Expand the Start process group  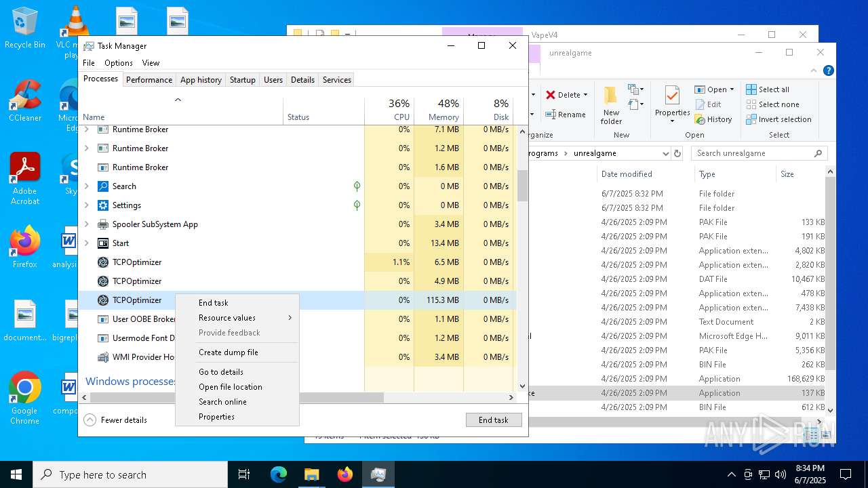86,243
